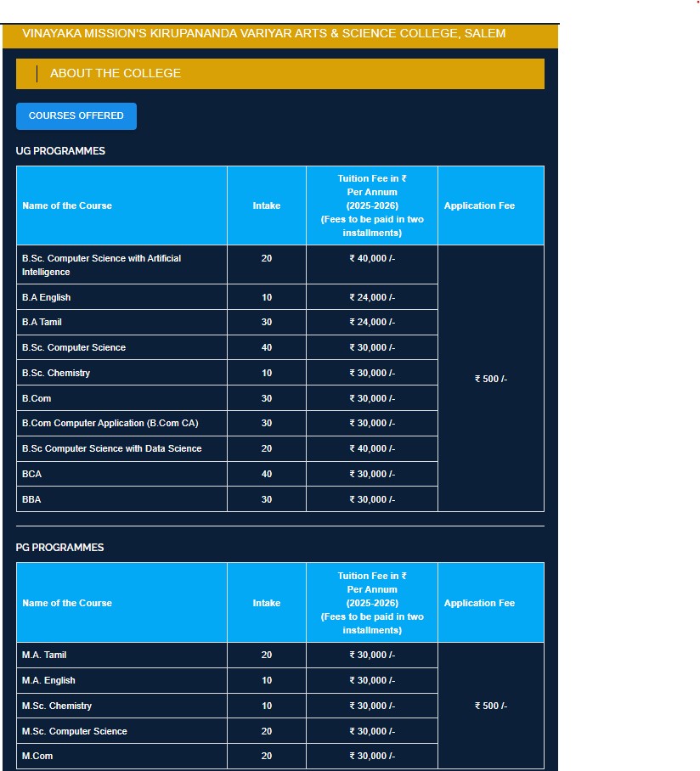
Task: Click ₹ 30,000 fee for BCA
Action: 372,474
